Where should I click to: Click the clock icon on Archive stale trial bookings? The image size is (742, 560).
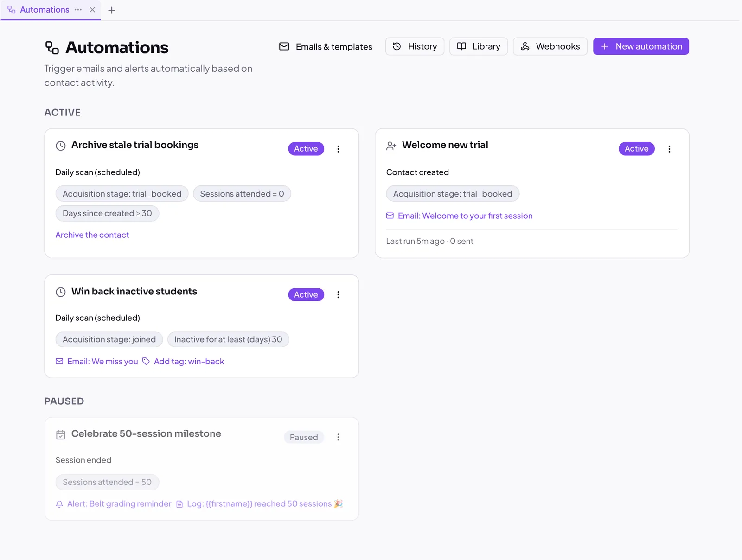tap(61, 146)
